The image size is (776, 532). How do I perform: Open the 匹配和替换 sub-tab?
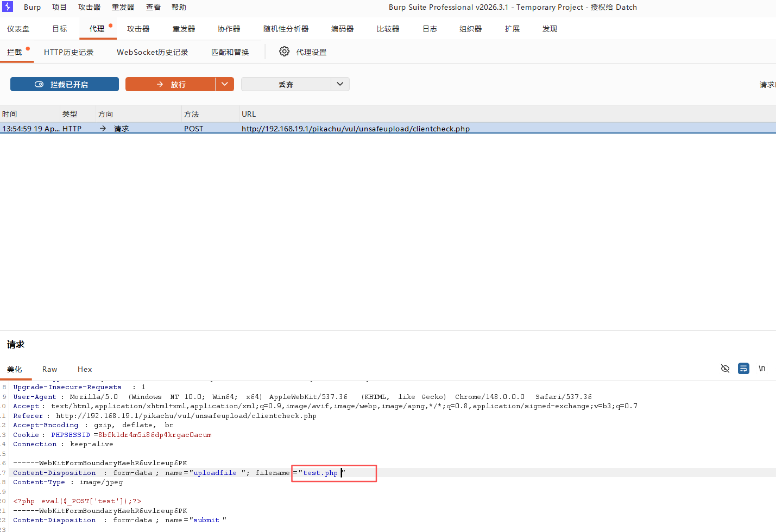230,52
